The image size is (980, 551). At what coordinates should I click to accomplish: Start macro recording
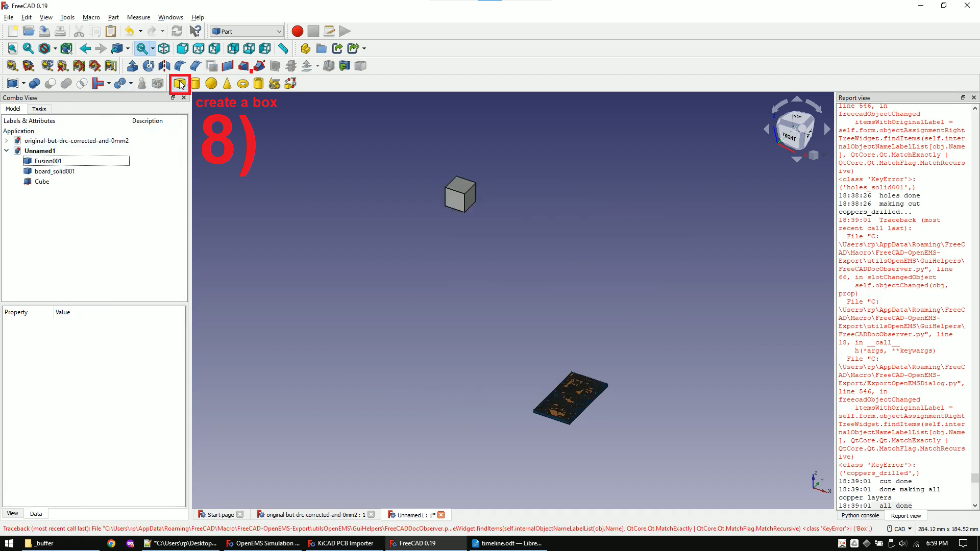(297, 31)
